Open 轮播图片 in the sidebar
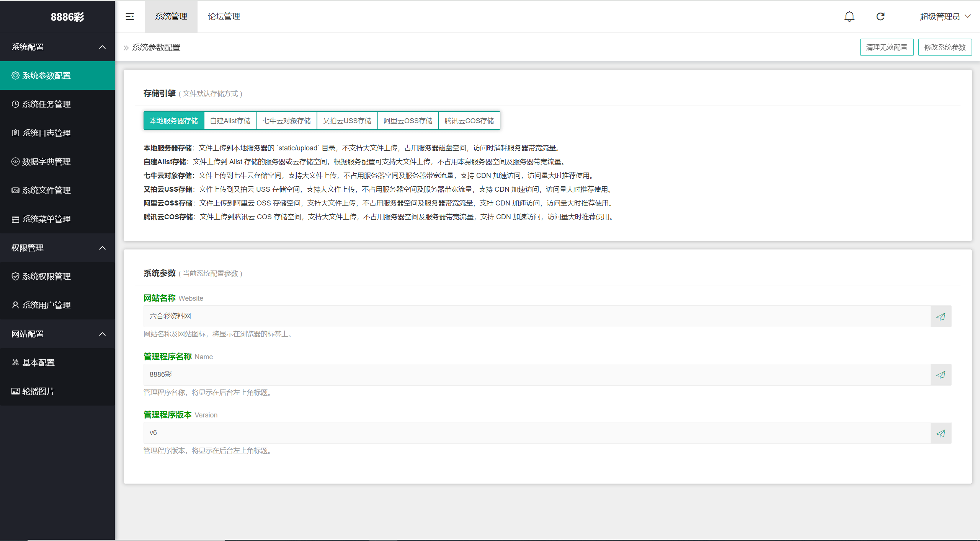Viewport: 980px width, 541px height. coord(38,391)
